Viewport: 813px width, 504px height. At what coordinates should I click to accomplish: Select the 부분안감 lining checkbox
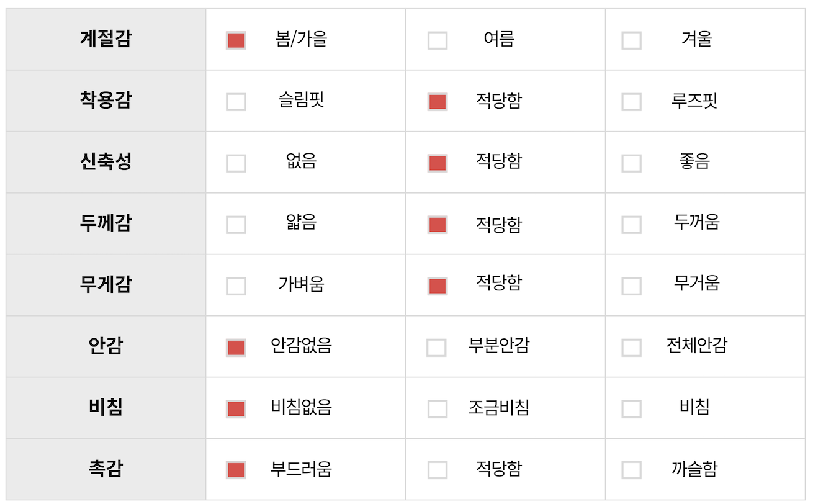point(436,348)
